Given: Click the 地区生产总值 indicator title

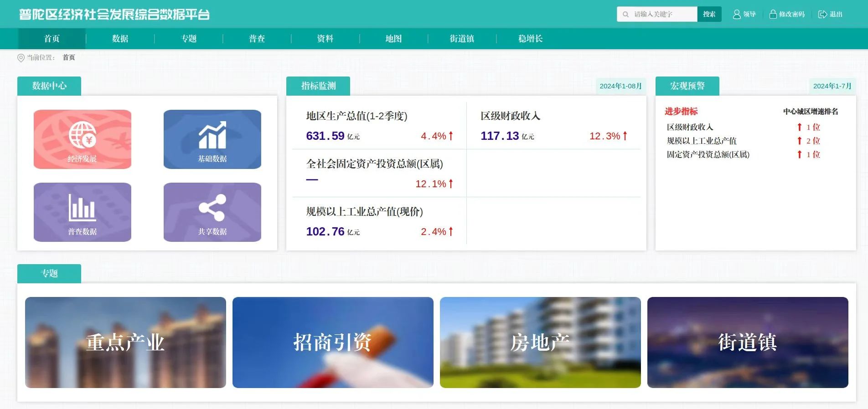Looking at the screenshot, I should 356,116.
